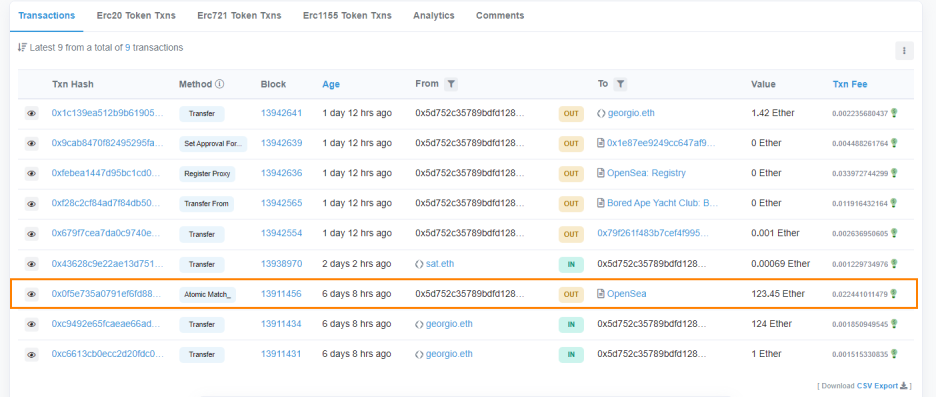Click the sort icon beside Latest 9
This screenshot has width=936, height=397.
point(22,47)
